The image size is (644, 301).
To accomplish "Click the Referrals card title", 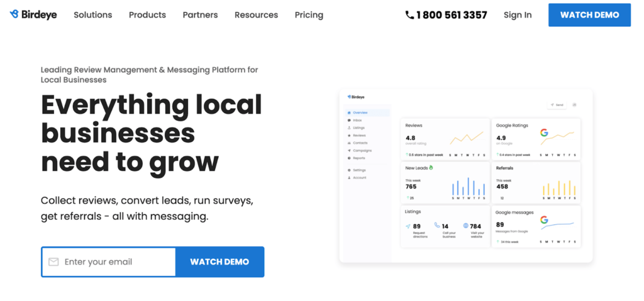I will pyautogui.click(x=504, y=168).
